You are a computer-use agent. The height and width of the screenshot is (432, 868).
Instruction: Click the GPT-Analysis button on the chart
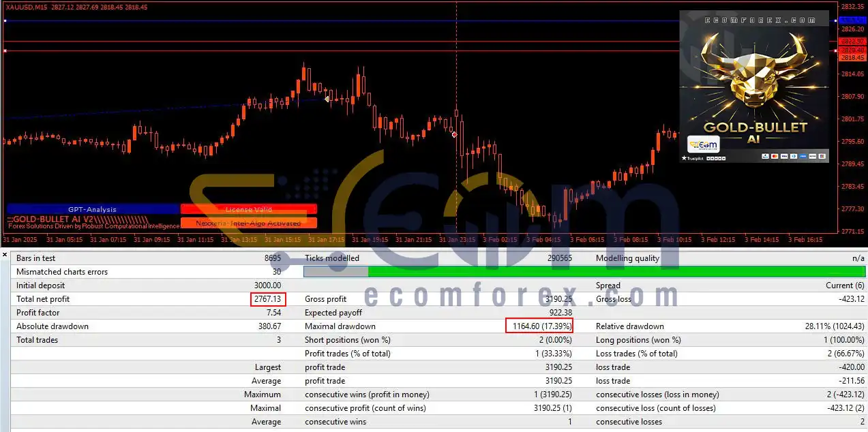tap(93, 209)
